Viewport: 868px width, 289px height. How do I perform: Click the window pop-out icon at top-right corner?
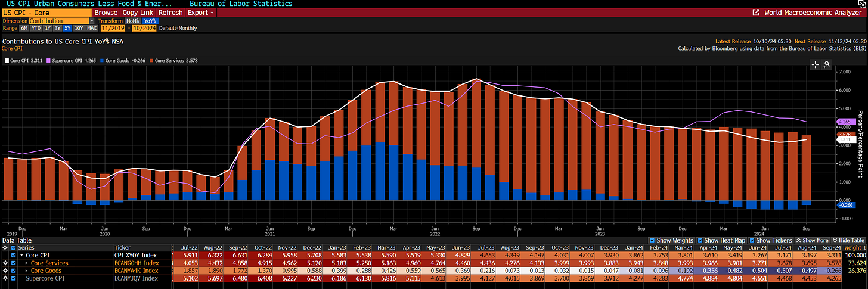tap(862, 4)
